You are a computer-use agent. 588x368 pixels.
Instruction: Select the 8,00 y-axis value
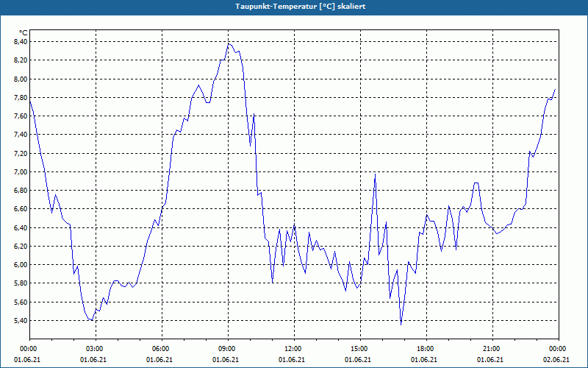point(20,79)
